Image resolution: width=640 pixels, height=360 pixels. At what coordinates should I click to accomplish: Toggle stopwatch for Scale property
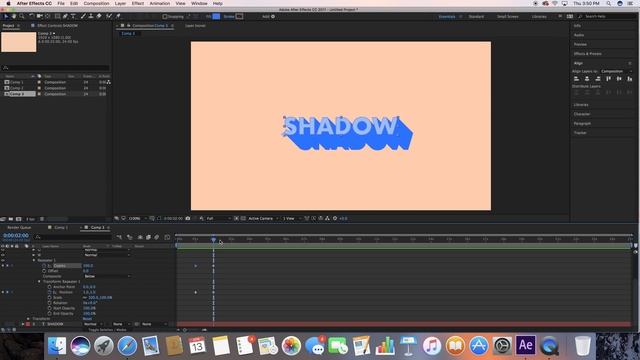(x=49, y=298)
